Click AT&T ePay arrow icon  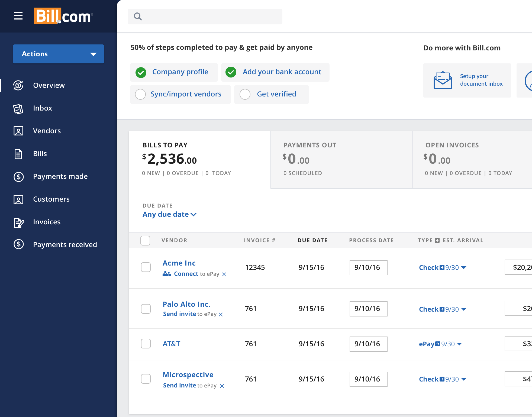pos(438,344)
